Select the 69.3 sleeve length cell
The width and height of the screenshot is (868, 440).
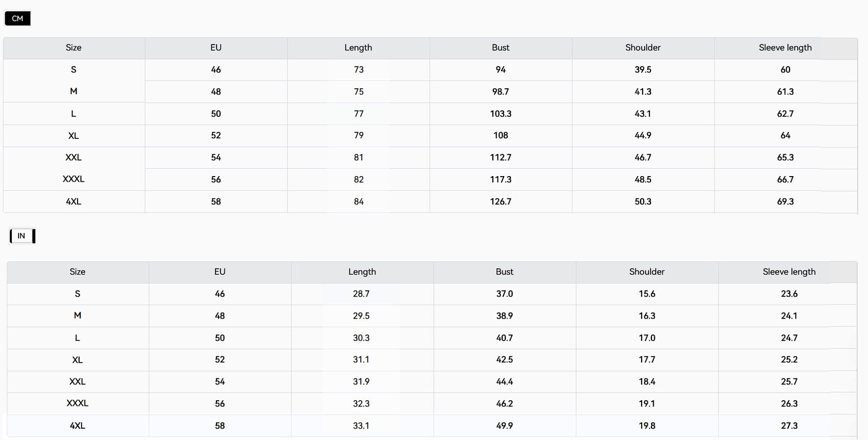[x=785, y=201]
